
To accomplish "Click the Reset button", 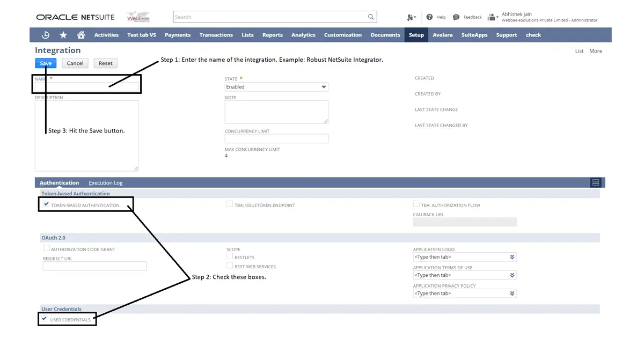I will pos(105,63).
